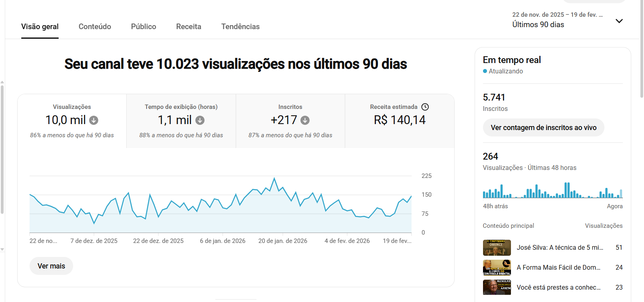This screenshot has height=302, width=644.
Task: Select the Tendências tab
Action: (x=241, y=27)
